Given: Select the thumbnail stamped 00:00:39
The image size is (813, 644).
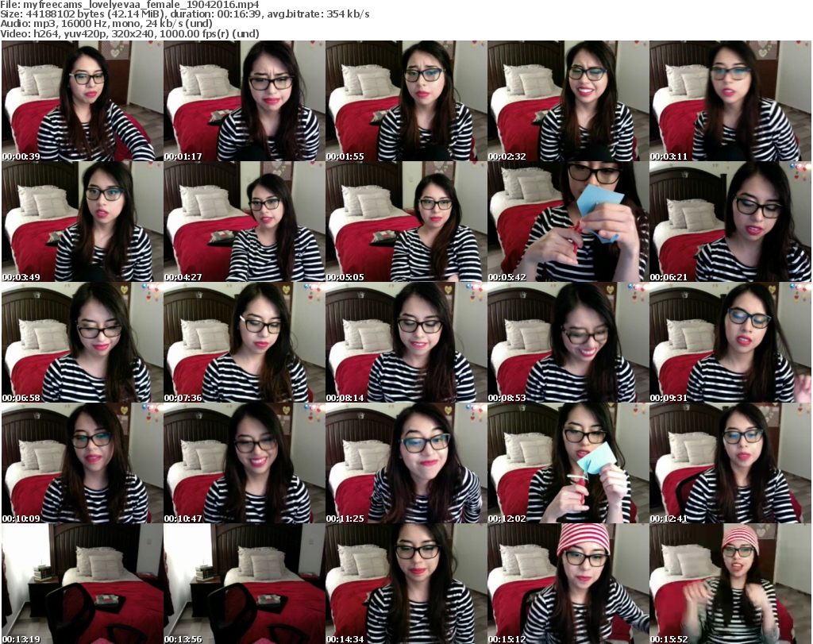Looking at the screenshot, I should [82, 101].
